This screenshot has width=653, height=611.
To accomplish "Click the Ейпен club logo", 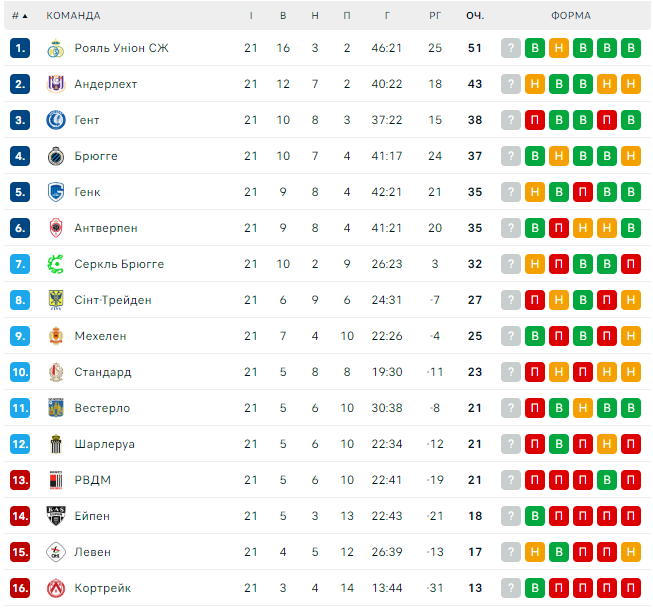I will [55, 516].
